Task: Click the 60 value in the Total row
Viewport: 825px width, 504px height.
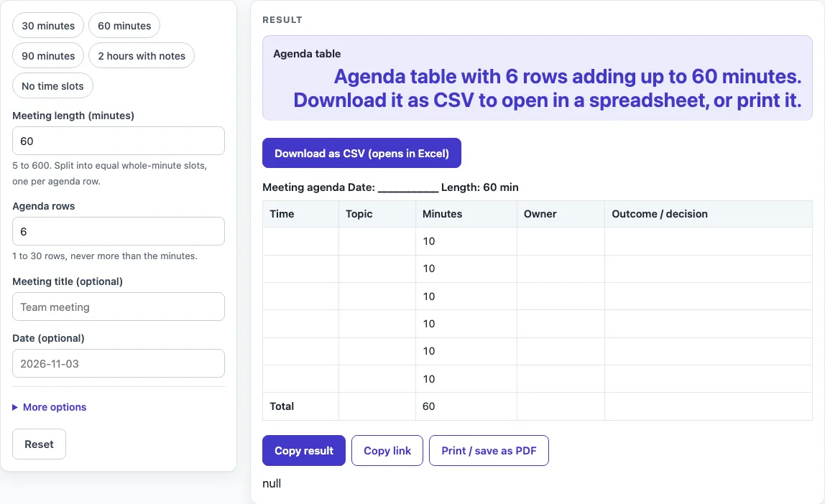Action: click(429, 406)
